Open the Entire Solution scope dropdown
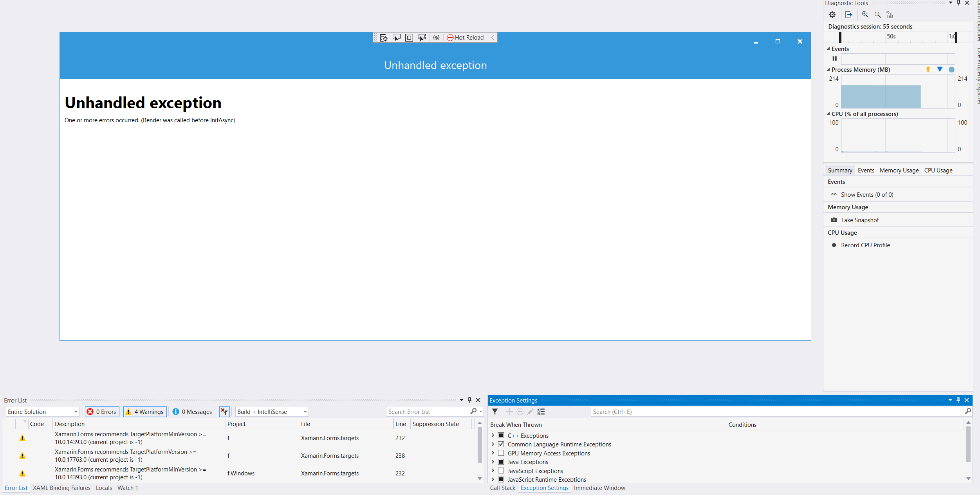 coord(76,412)
